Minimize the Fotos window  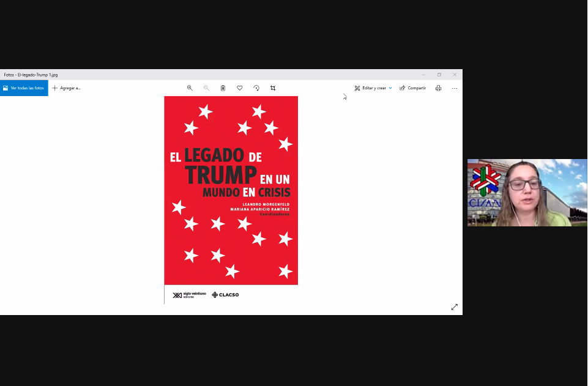tap(423, 75)
